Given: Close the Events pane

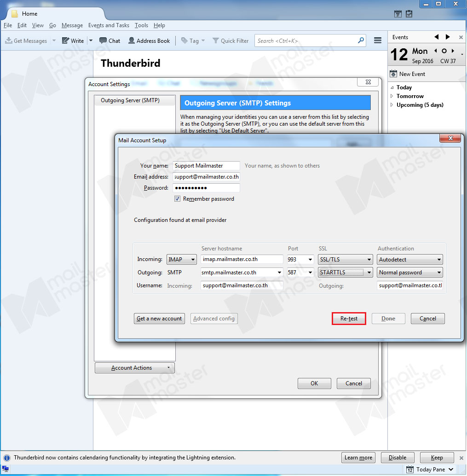Looking at the screenshot, I should pos(461,37).
